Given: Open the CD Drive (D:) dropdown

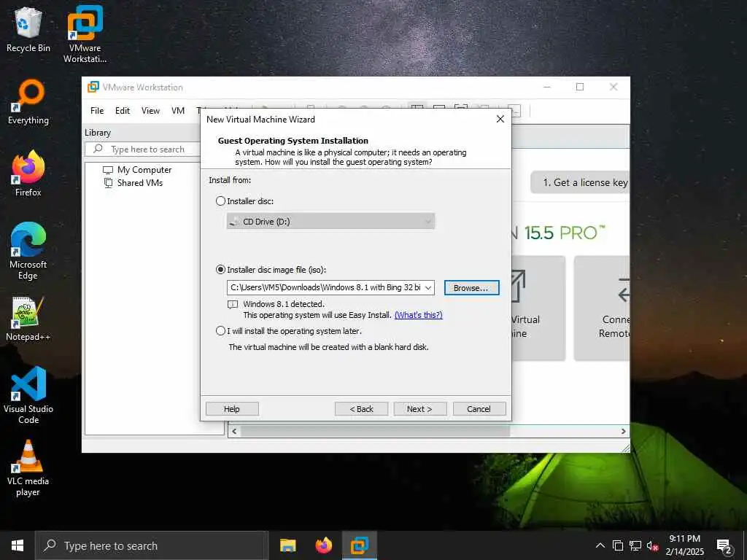Looking at the screenshot, I should pyautogui.click(x=330, y=222).
